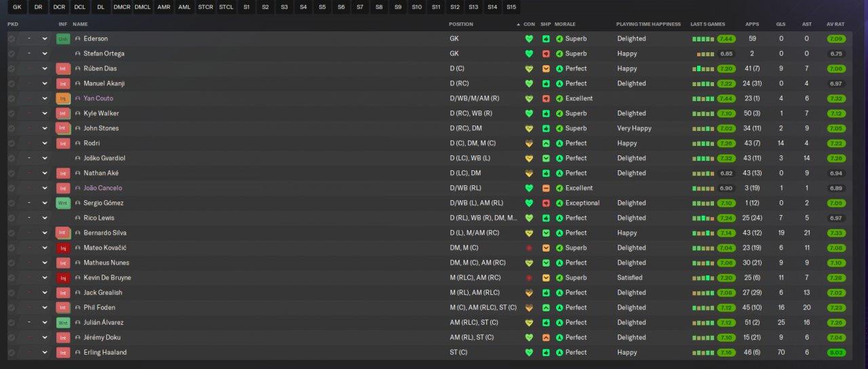The height and width of the screenshot is (369, 868).
Task: Click Erling Haaland's 70 goals cell
Action: tap(781, 352)
